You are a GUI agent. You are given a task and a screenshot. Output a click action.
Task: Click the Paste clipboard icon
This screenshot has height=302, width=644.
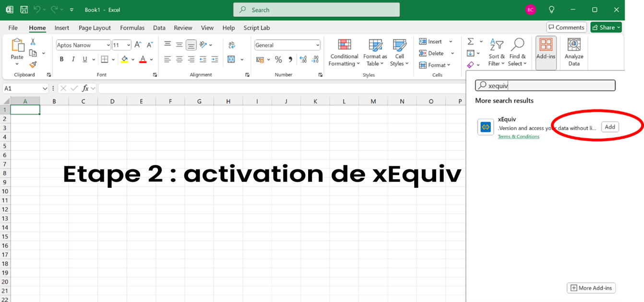pyautogui.click(x=17, y=46)
